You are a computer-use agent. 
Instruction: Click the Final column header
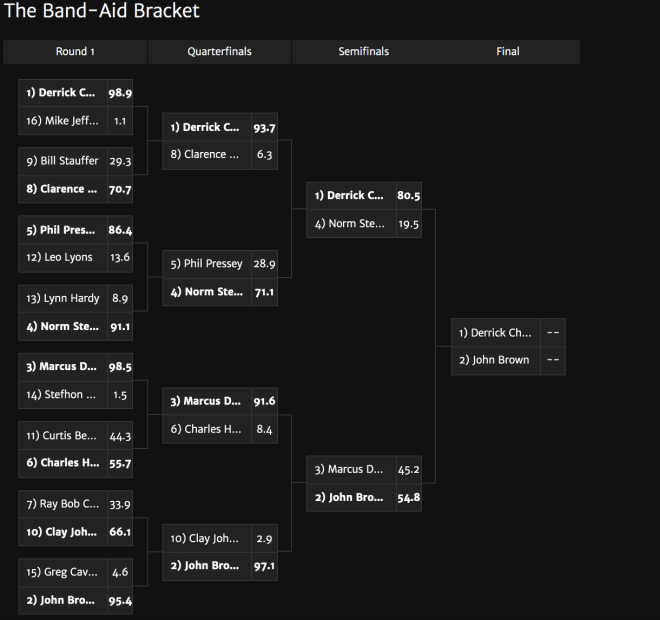click(x=508, y=52)
